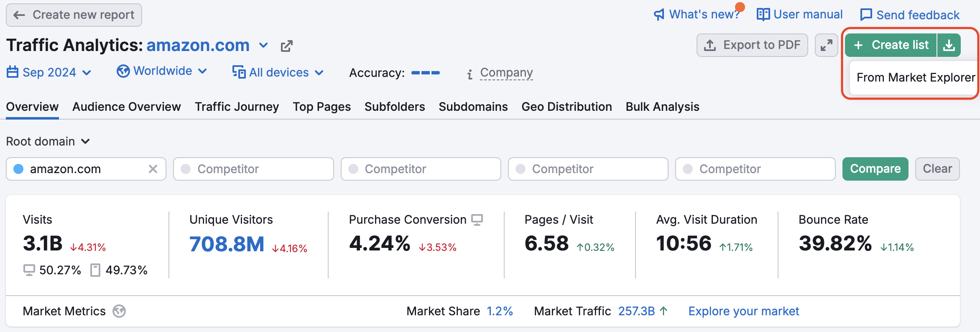
Task: Click the fourth Competitor input field
Action: (x=755, y=169)
